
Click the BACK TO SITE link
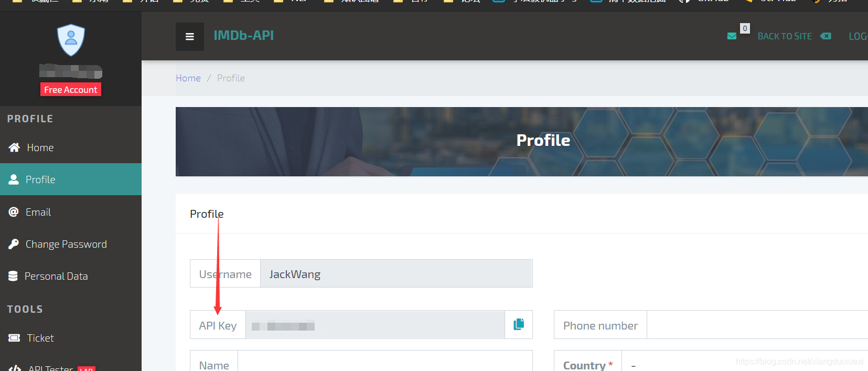pos(785,36)
